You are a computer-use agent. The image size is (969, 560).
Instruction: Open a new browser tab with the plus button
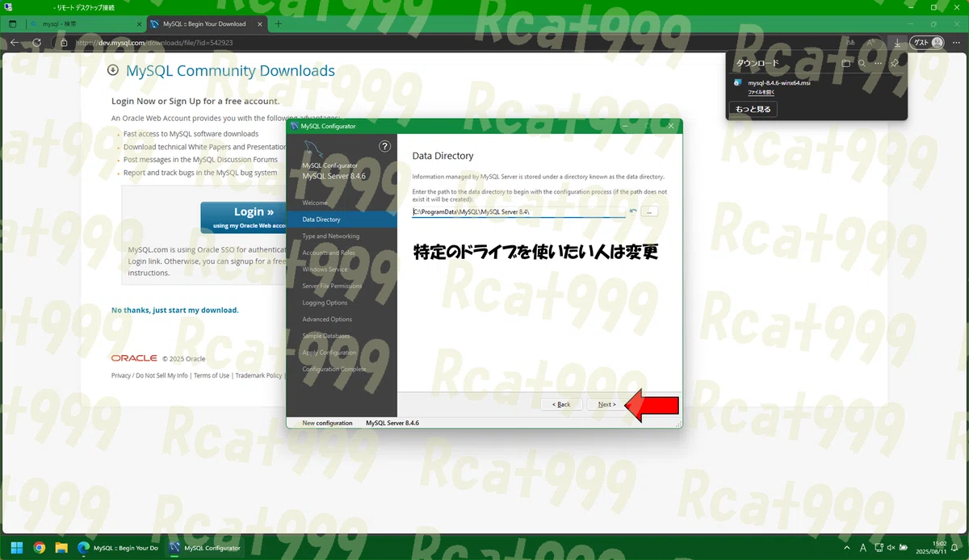coord(279,24)
